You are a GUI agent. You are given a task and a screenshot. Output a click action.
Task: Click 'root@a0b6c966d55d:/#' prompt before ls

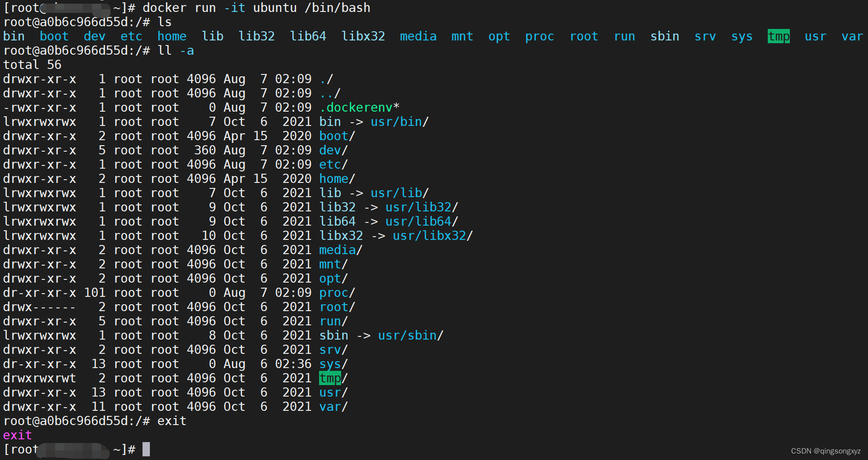pyautogui.click(x=76, y=22)
